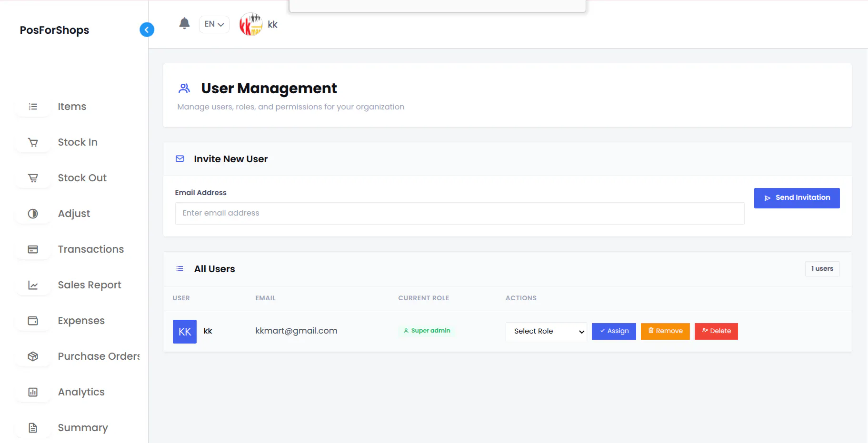Click the PosForShops logo text
The width and height of the screenshot is (868, 443).
coord(54,30)
